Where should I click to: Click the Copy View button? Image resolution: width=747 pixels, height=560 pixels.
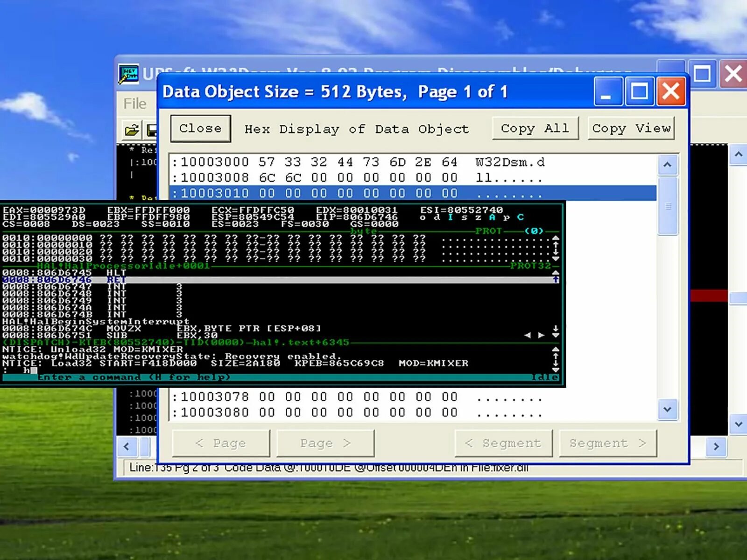631,128
